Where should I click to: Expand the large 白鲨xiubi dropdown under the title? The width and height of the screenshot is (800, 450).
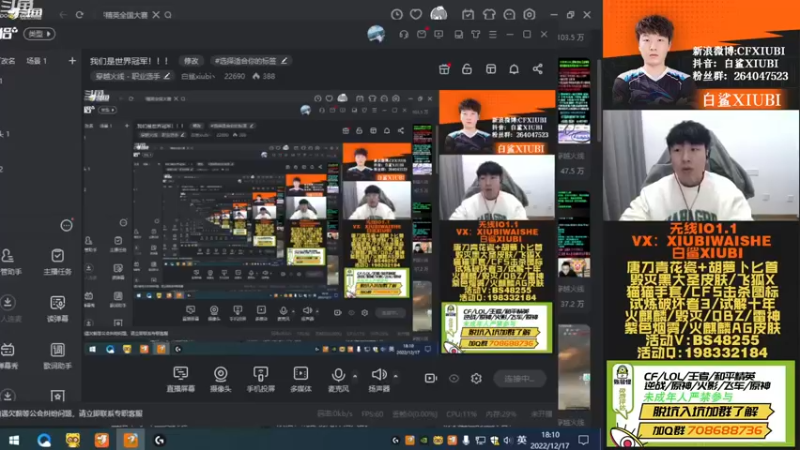pyautogui.click(x=198, y=76)
